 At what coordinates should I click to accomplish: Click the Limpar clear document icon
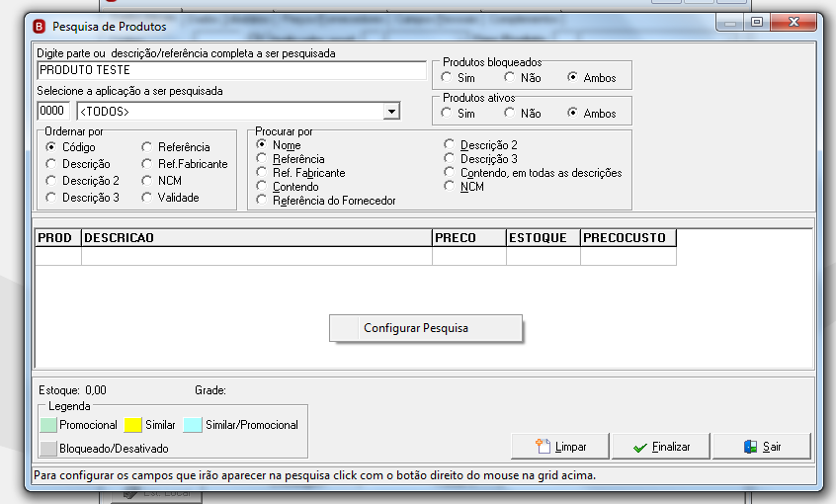click(x=543, y=446)
